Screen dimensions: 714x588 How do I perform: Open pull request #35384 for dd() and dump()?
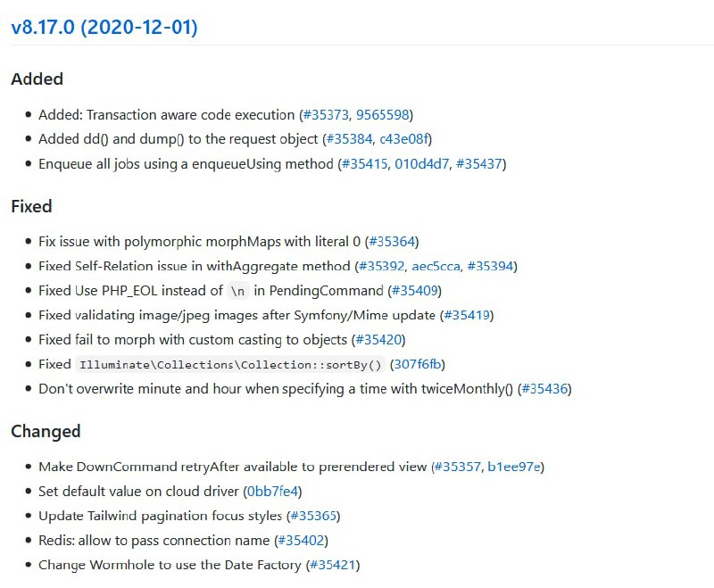[349, 139]
